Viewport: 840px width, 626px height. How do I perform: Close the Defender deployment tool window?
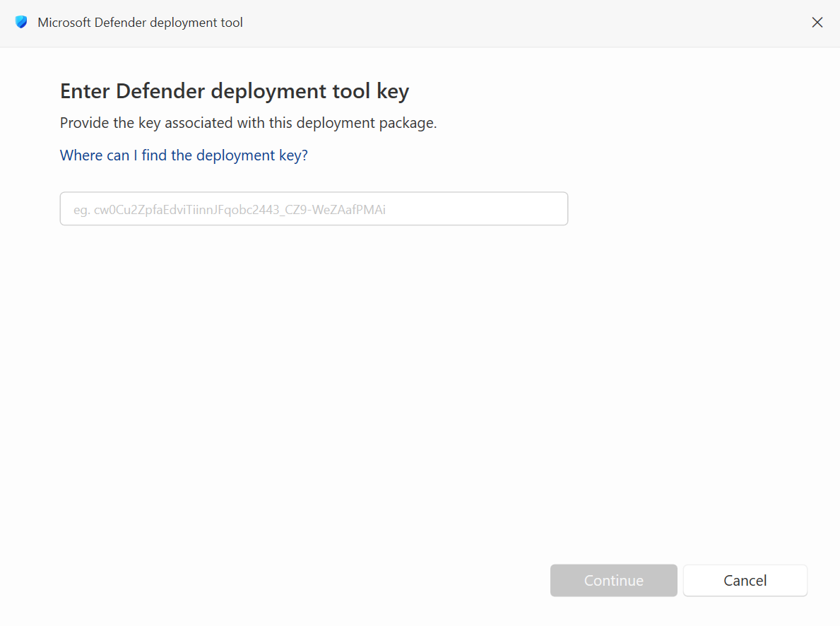pyautogui.click(x=817, y=23)
